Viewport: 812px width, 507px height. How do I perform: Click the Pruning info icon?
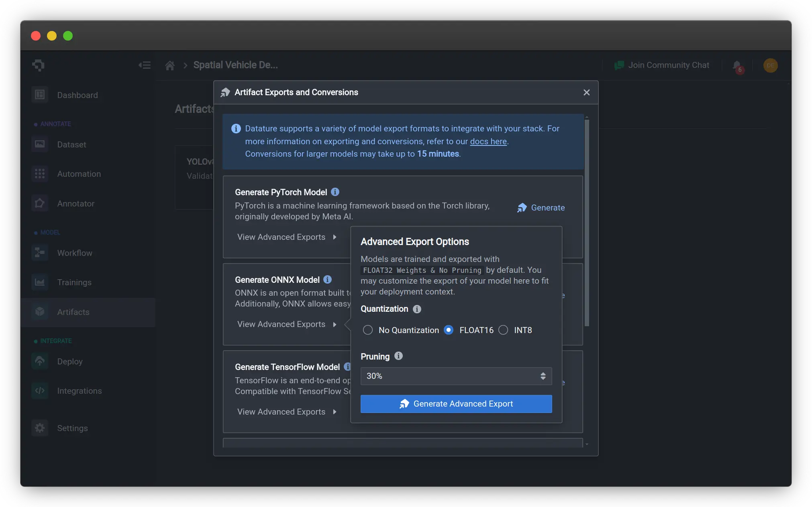tap(398, 356)
